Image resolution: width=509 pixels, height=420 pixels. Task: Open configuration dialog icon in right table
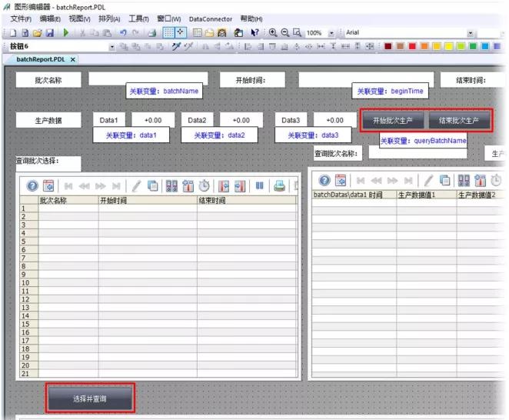(341, 180)
